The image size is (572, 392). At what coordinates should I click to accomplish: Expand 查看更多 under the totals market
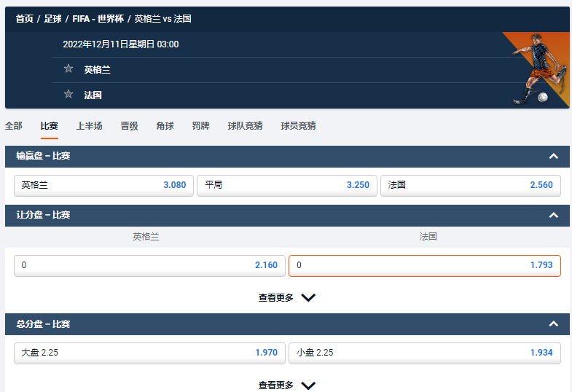(286, 385)
